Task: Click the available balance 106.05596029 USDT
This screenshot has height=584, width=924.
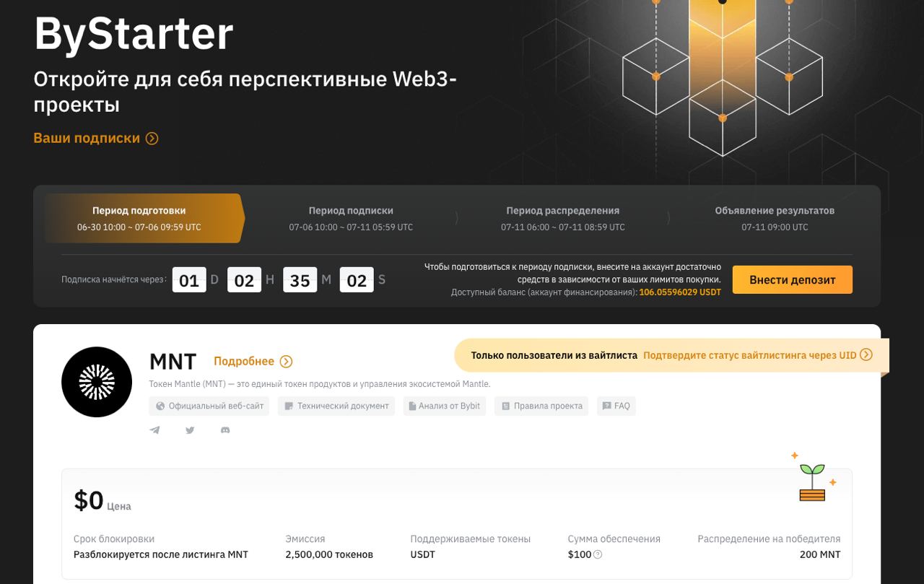Action: click(679, 292)
